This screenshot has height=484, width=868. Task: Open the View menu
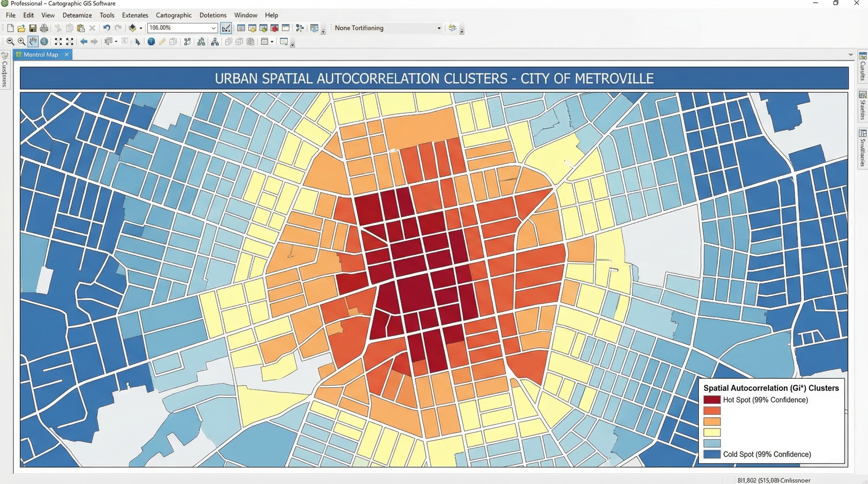pyautogui.click(x=48, y=15)
